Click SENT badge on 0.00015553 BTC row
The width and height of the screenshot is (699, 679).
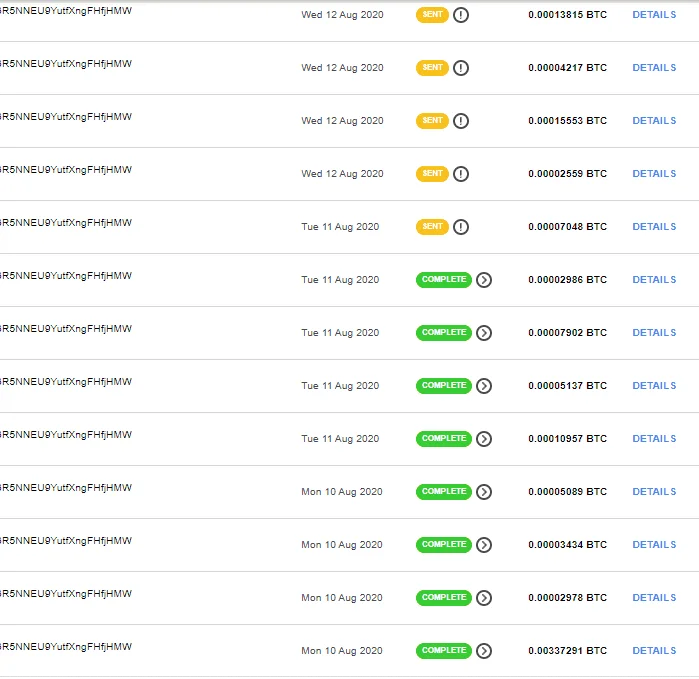click(432, 121)
